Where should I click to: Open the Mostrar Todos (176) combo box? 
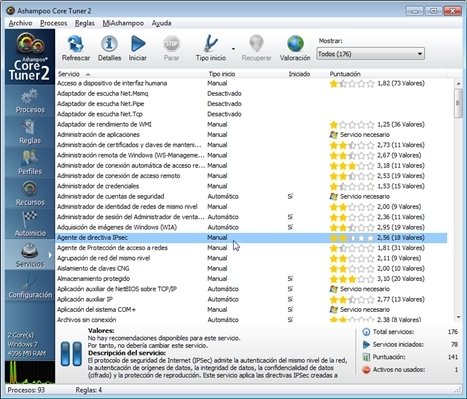[x=370, y=54]
